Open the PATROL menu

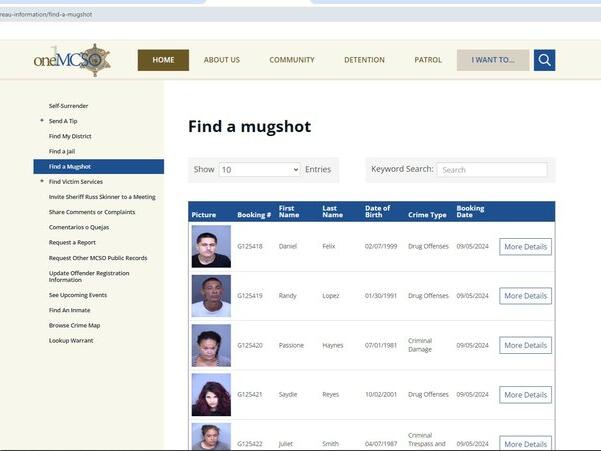click(x=428, y=60)
